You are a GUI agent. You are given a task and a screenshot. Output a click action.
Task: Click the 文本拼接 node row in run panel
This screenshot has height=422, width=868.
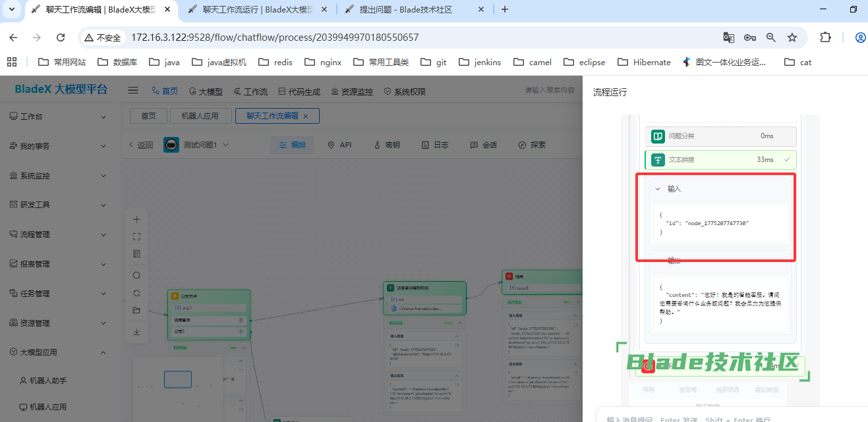click(720, 160)
